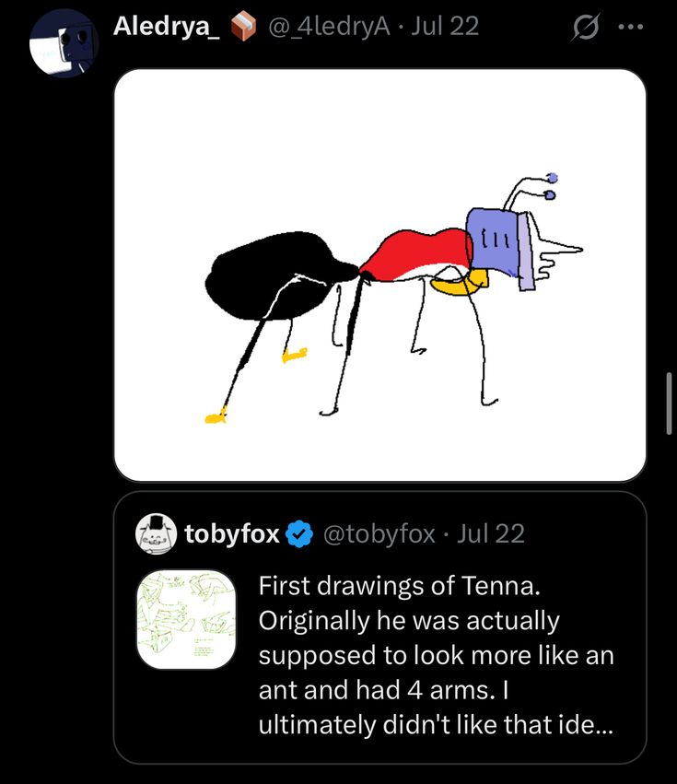Click the tobyfox display name
This screenshot has height=784, width=677.
pos(232,534)
